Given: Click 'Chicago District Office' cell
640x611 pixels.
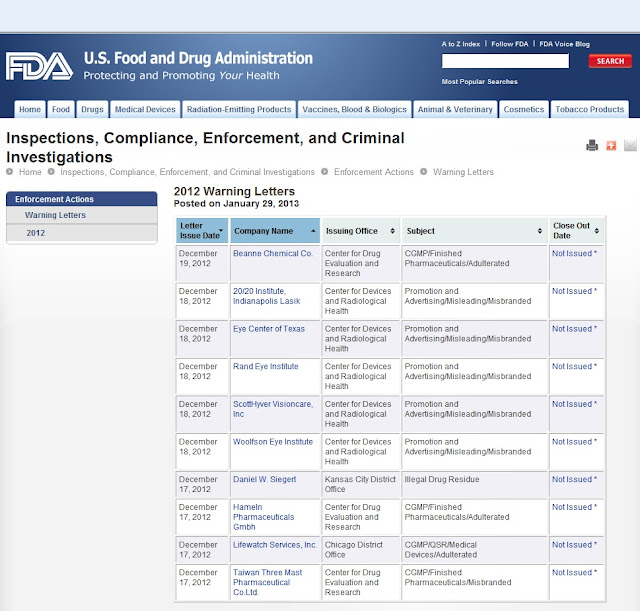Looking at the screenshot, I should click(360, 550).
